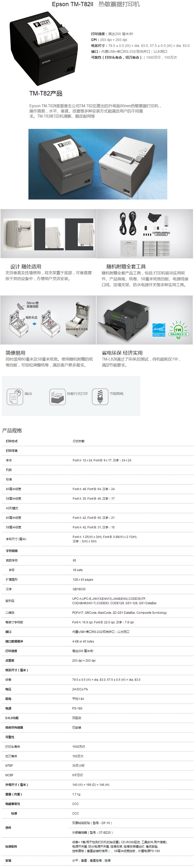Click the page title 'Epson TM-T82II 热敏票据打印机'
194x868 pixels.
pyautogui.click(x=96, y=4)
